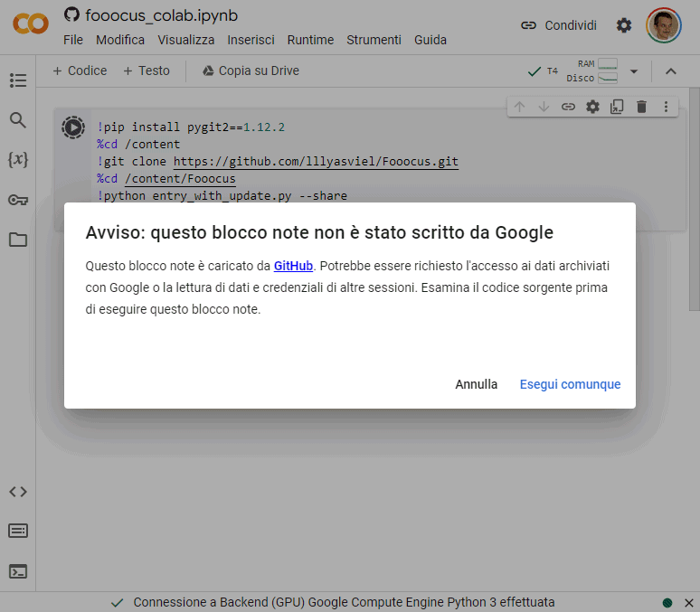This screenshot has height=612, width=700.
Task: Expand the runtime connection options dropdown arrow
Action: coord(633,71)
